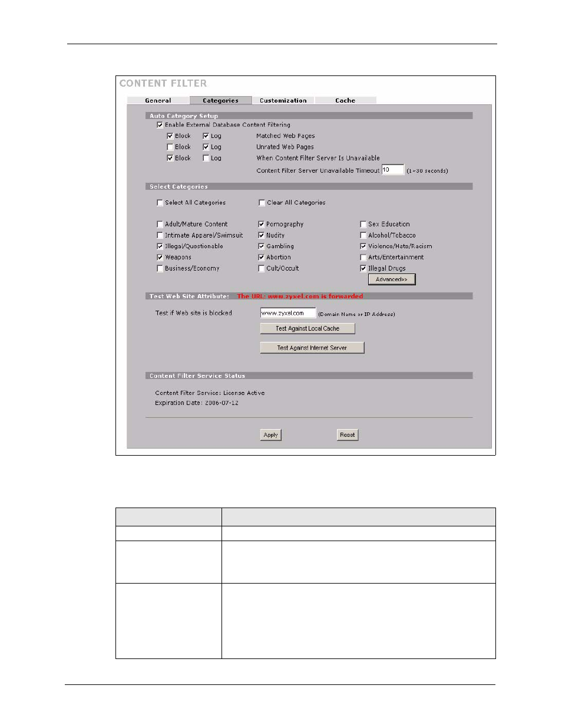The width and height of the screenshot is (562, 728).
Task: Click Test Against Internet Server
Action: (312, 348)
